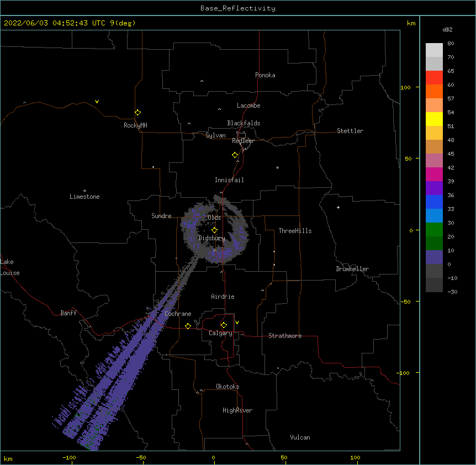Viewport: 476px width, 465px height.
Task: Select the Lacombe label
Action: click(x=248, y=105)
